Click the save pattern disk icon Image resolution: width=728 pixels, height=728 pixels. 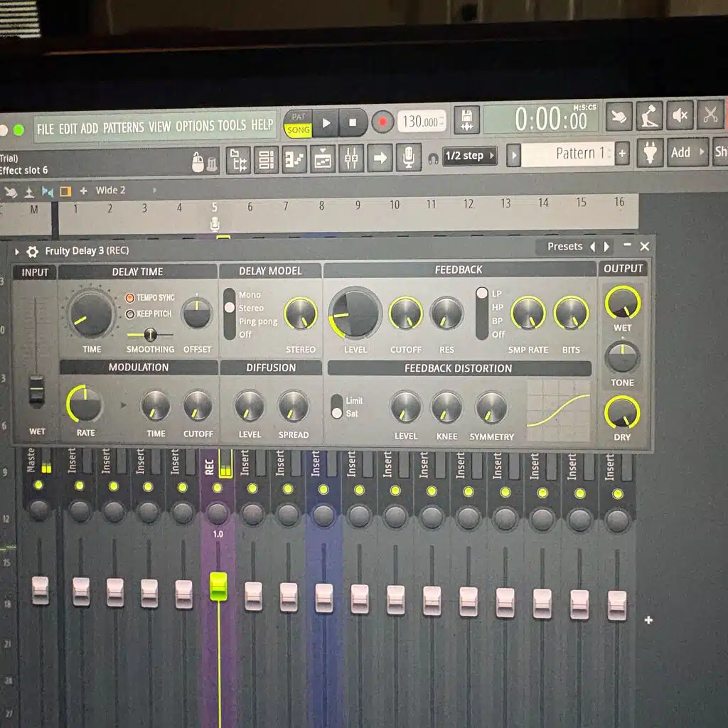point(466,119)
